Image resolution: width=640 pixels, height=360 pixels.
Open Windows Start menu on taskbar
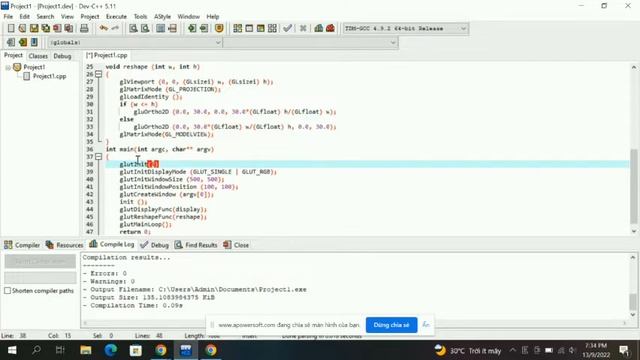click(x=12, y=350)
